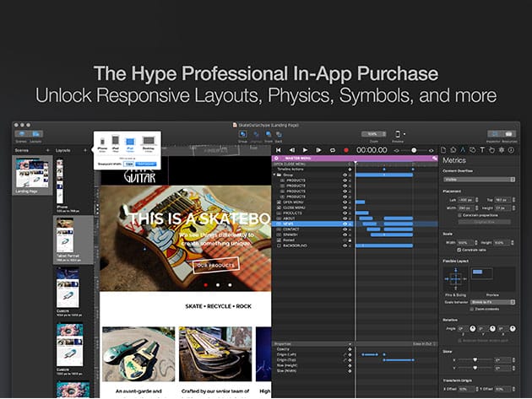Click the Preview browser icon in toolbar

pyautogui.click(x=399, y=134)
